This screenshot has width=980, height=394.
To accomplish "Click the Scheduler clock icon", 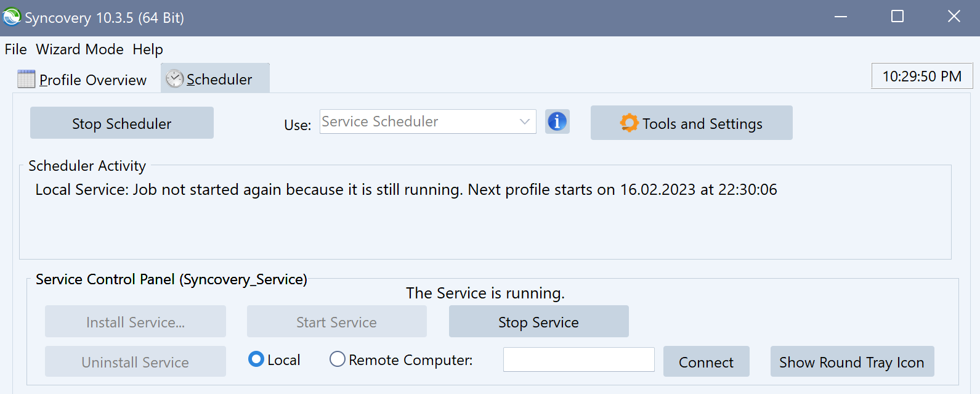I will [x=175, y=79].
